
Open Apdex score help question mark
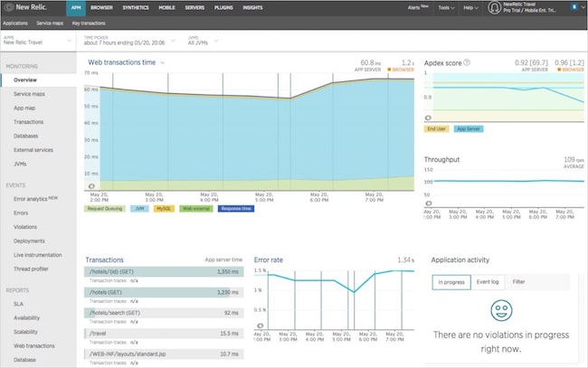467,62
